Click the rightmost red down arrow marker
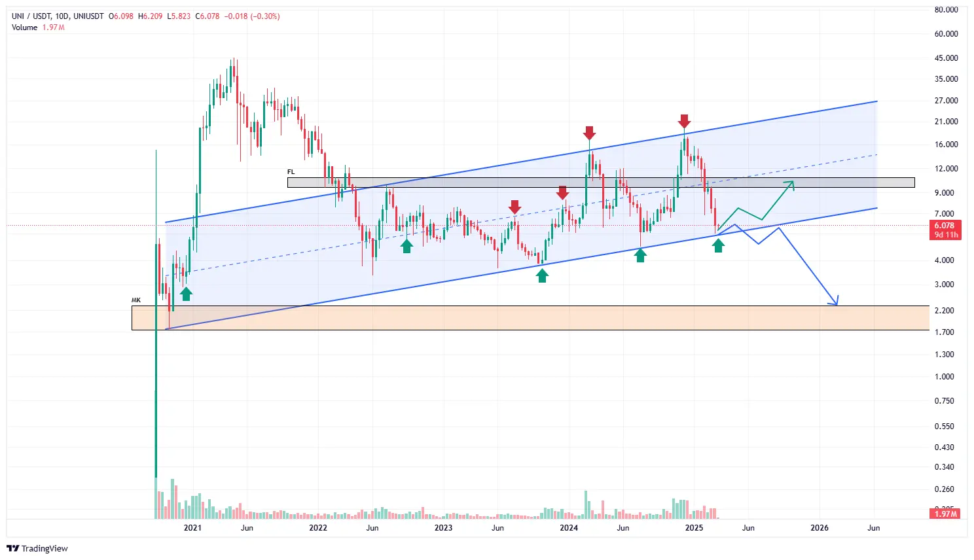Viewport: 974px width, 560px height. (x=684, y=121)
